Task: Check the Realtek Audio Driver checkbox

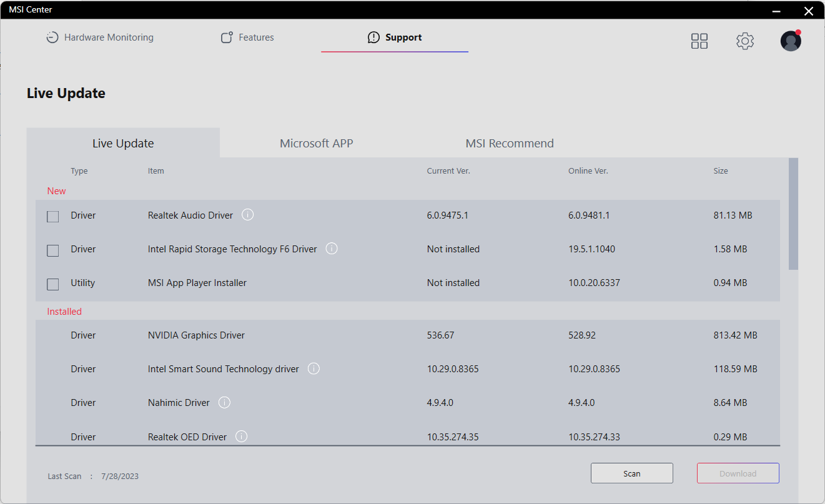Action: point(53,217)
